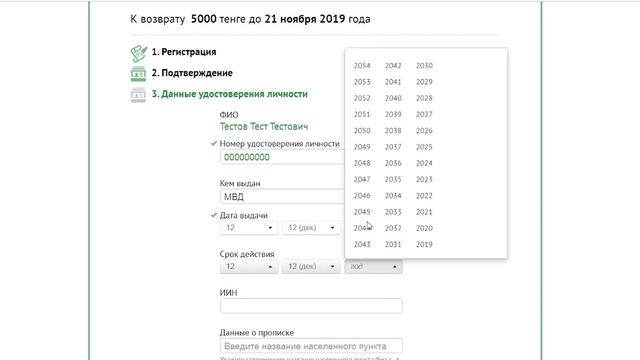Image resolution: width=640 pixels, height=360 pixels.
Task: Click the ID data step grey card icon
Action: (x=138, y=95)
